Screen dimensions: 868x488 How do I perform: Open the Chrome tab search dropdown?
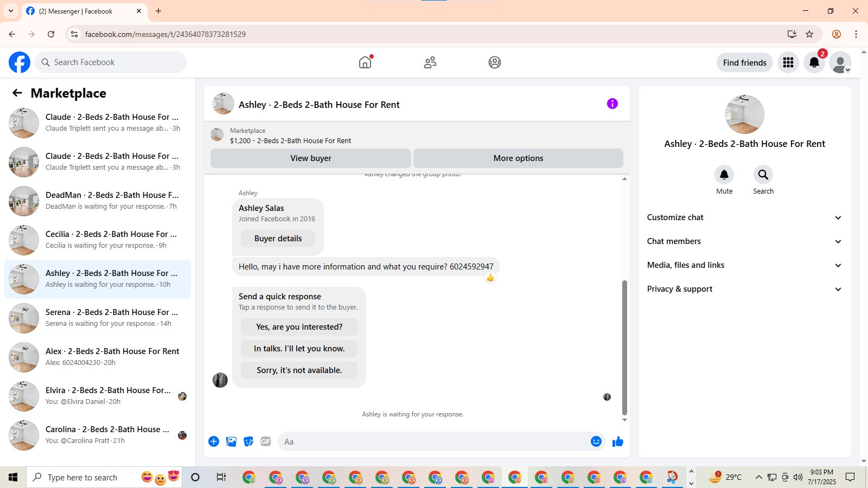coord(11,11)
